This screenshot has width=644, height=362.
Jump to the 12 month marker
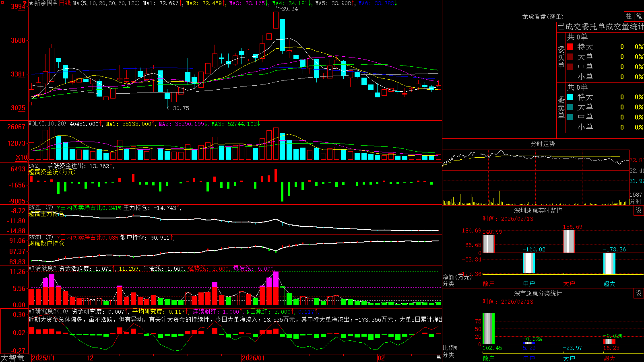90,358
